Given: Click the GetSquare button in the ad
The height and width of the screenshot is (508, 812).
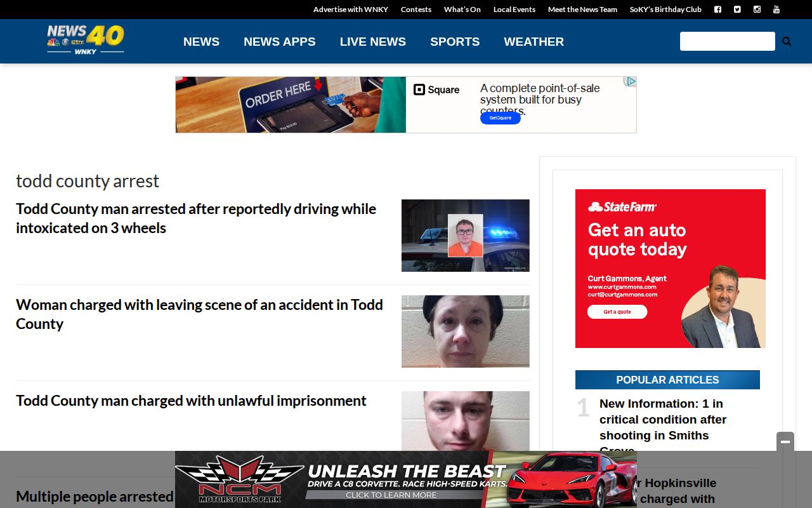Looking at the screenshot, I should 501,118.
